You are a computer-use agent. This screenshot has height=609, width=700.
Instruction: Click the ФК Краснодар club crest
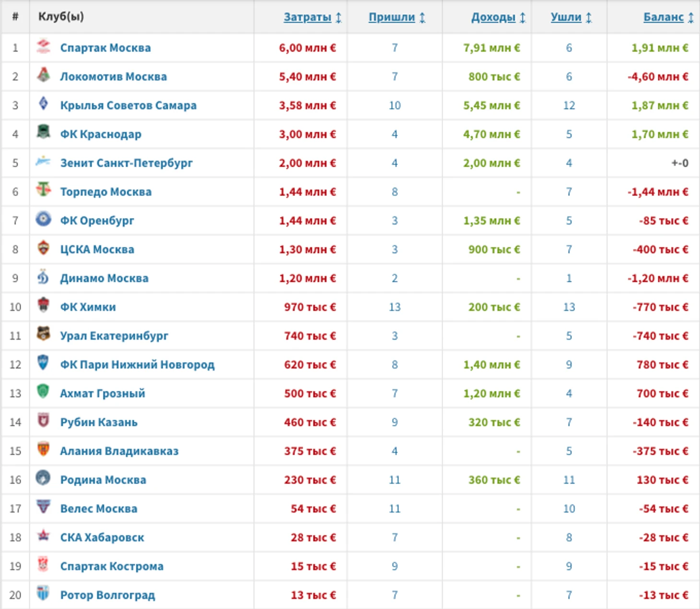(x=43, y=132)
